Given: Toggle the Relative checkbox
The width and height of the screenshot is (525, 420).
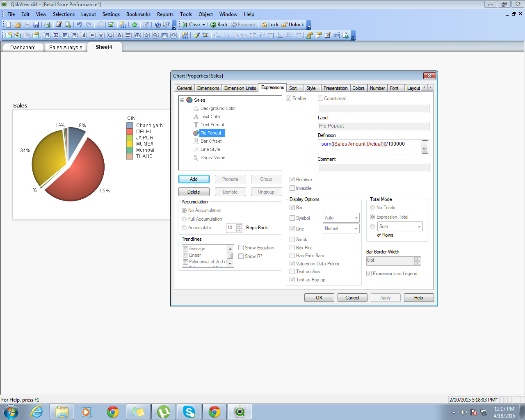Looking at the screenshot, I should point(292,180).
